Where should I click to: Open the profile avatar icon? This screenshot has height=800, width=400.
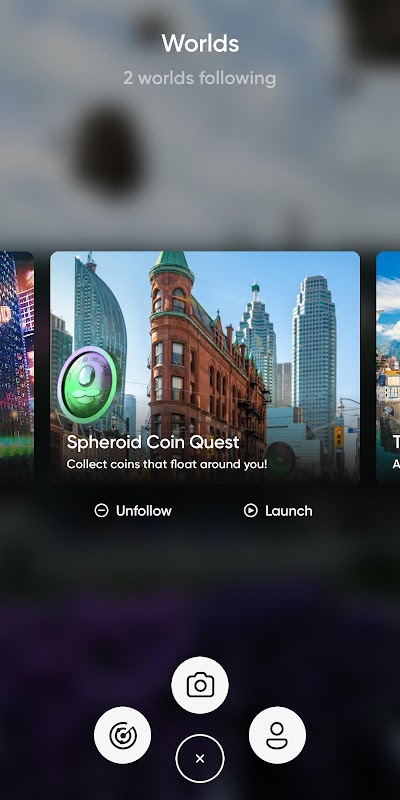pos(277,735)
